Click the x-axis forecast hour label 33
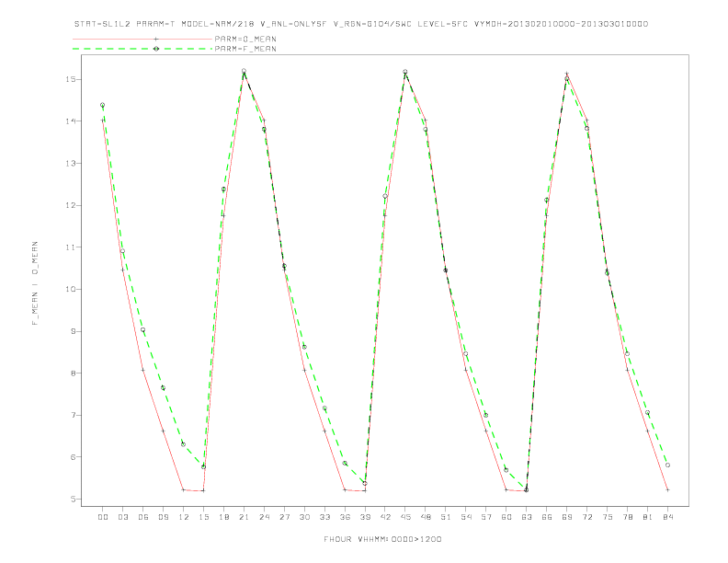 pos(324,517)
